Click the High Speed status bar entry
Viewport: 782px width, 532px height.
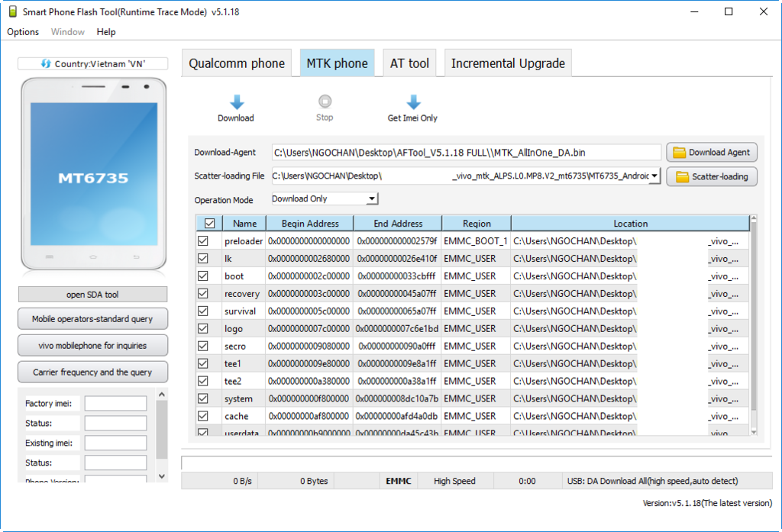[x=455, y=481]
